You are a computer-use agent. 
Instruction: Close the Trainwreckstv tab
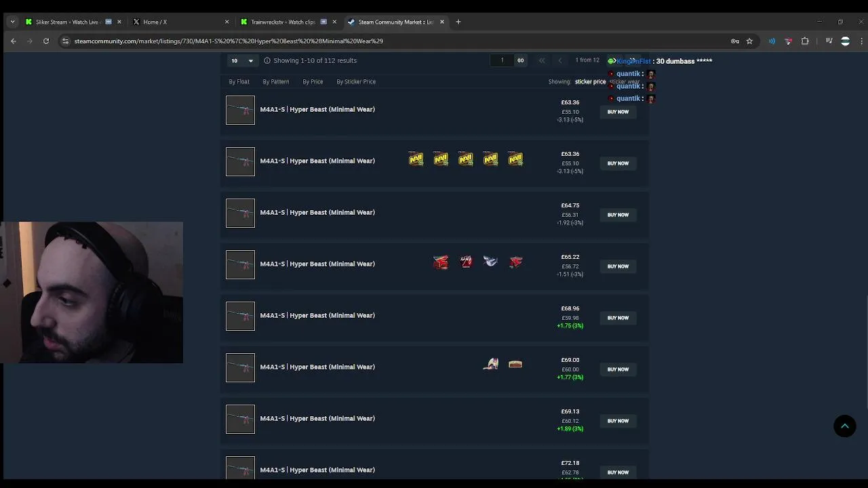coord(334,22)
